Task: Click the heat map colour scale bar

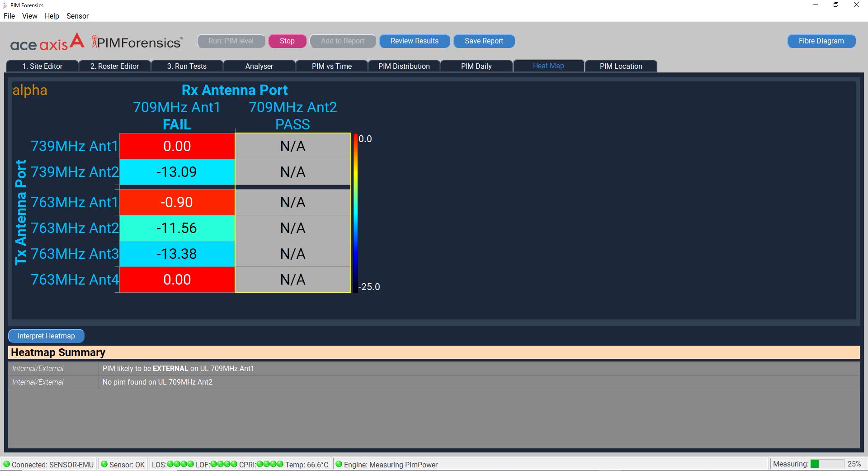Action: 355,213
